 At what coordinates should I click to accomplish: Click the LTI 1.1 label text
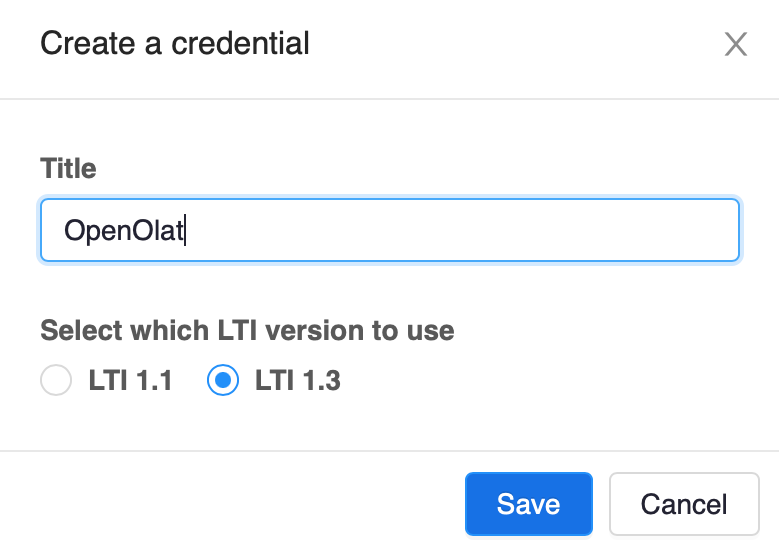coord(130,381)
